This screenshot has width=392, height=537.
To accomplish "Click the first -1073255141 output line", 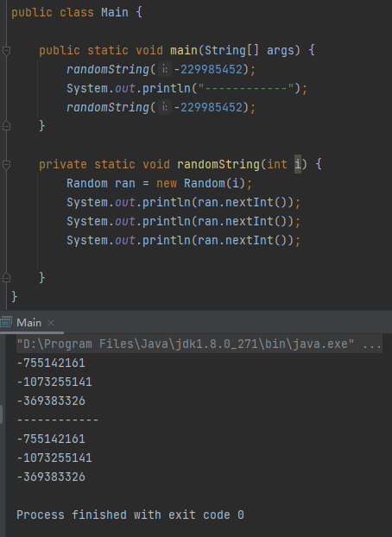I will click(54, 382).
